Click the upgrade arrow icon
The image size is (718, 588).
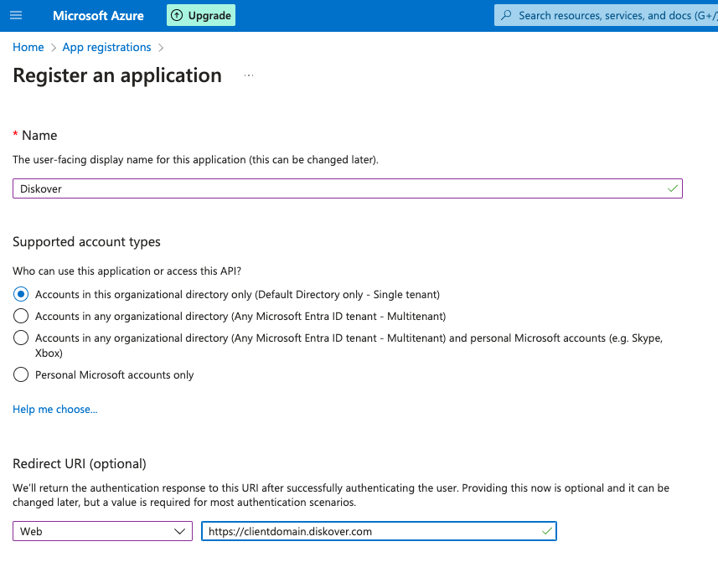pyautogui.click(x=177, y=16)
